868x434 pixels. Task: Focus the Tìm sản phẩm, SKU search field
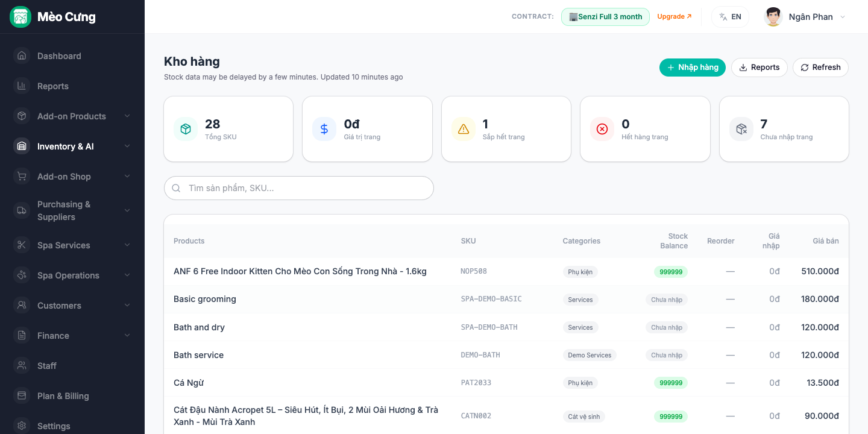click(x=299, y=188)
